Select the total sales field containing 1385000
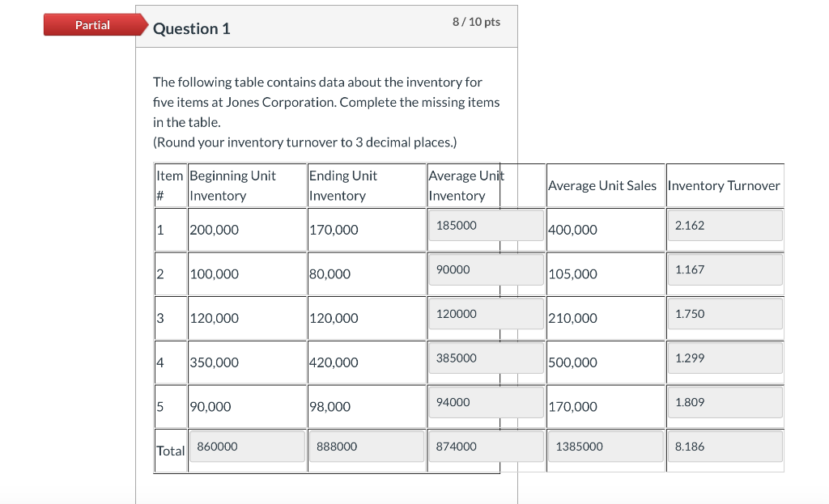 click(605, 446)
